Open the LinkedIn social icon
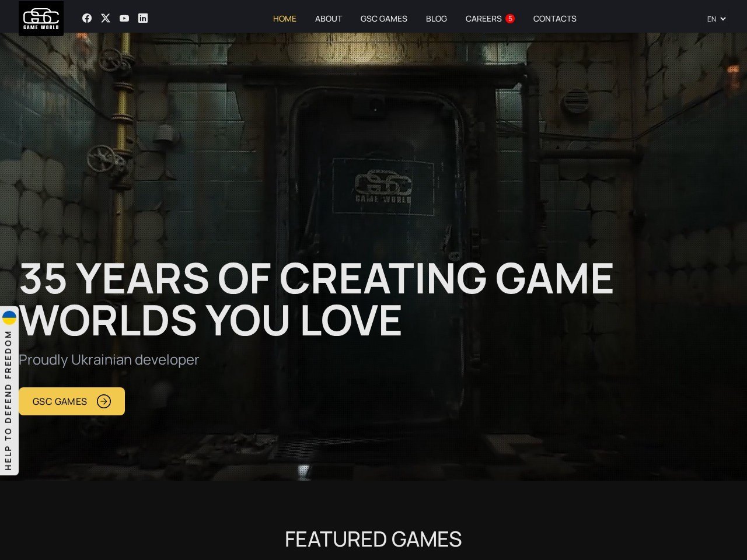Screen dimensions: 747x560 143,18
